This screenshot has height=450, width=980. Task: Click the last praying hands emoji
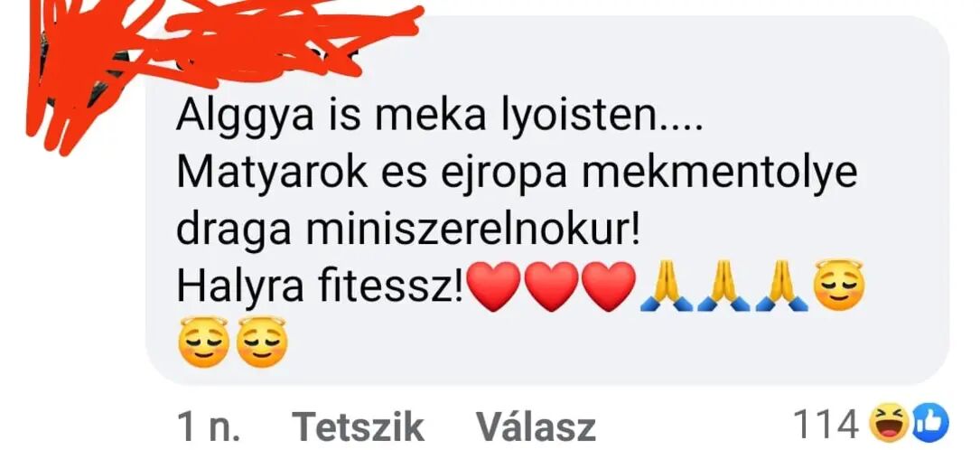[782, 286]
